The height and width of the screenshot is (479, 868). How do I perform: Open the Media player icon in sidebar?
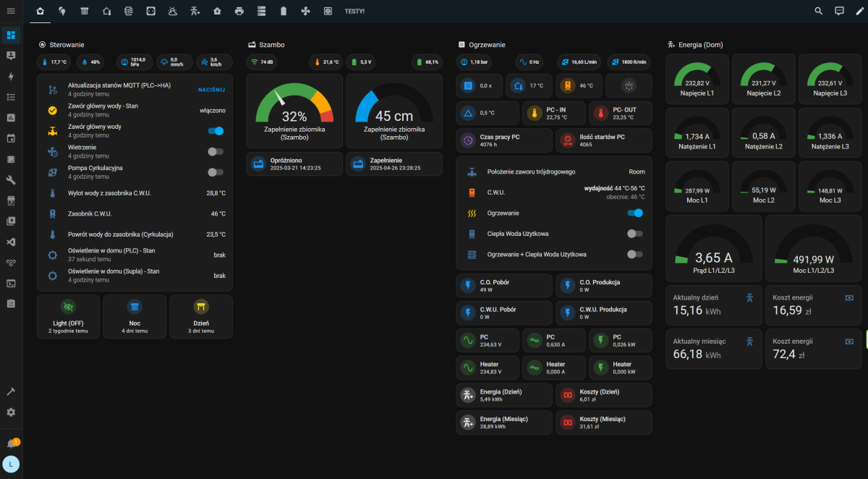pyautogui.click(x=11, y=221)
